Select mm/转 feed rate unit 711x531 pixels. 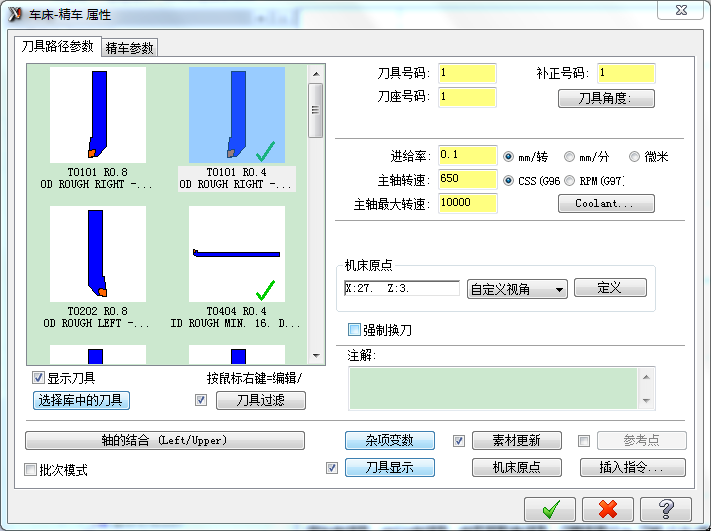pyautogui.click(x=508, y=157)
